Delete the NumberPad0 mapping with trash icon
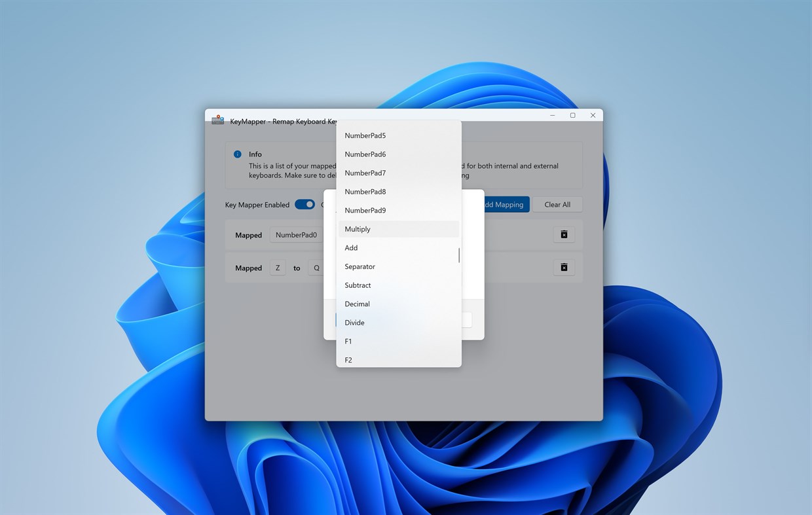This screenshot has width=812, height=515. pos(564,234)
